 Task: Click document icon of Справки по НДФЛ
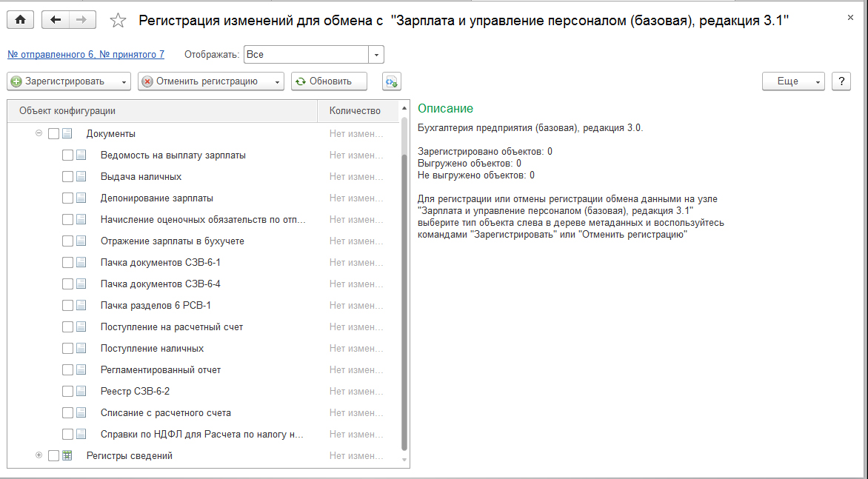(x=81, y=434)
